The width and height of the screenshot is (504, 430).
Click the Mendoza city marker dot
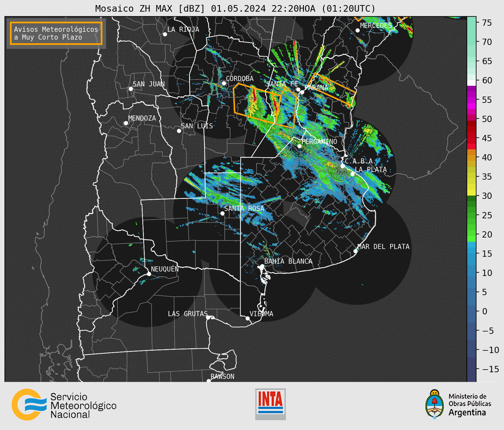click(x=126, y=123)
